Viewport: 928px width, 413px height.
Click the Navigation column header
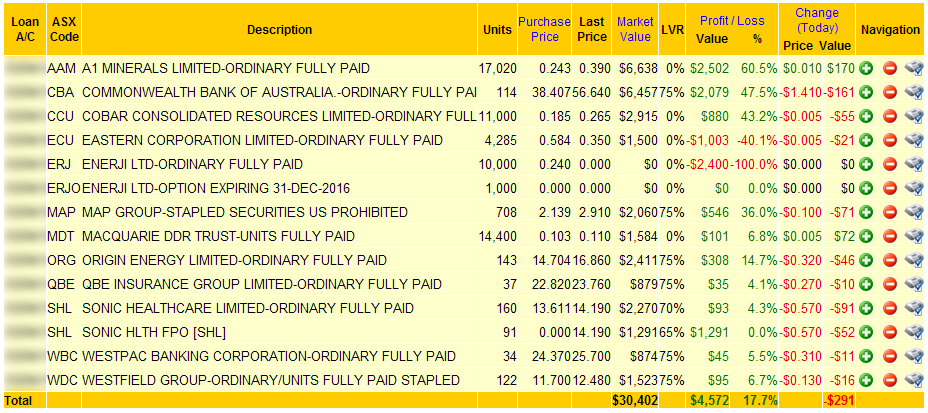pos(891,30)
